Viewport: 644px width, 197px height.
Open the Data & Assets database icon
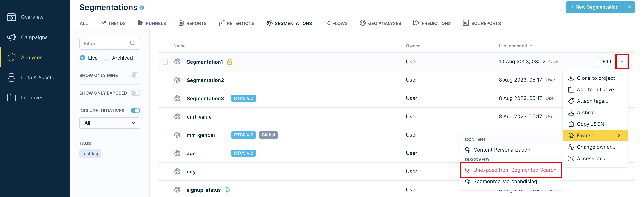11,78
